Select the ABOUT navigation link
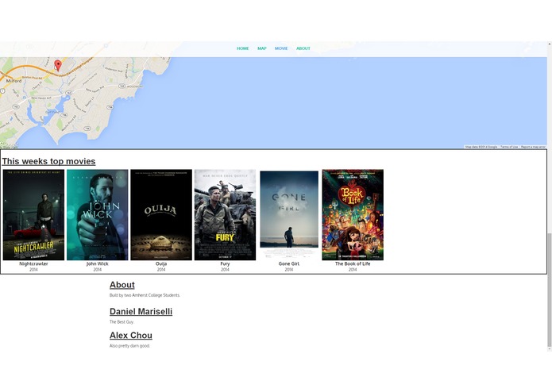The height and width of the screenshot is (392, 552). [303, 48]
